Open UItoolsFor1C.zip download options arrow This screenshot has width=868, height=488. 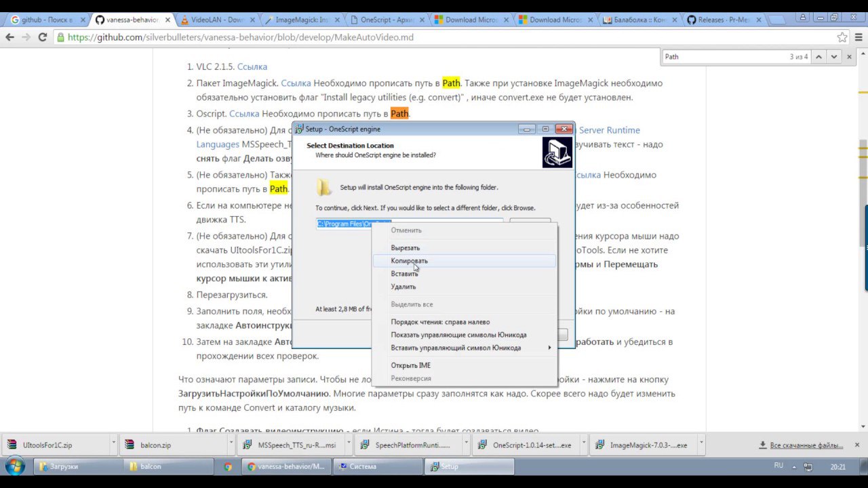(113, 445)
